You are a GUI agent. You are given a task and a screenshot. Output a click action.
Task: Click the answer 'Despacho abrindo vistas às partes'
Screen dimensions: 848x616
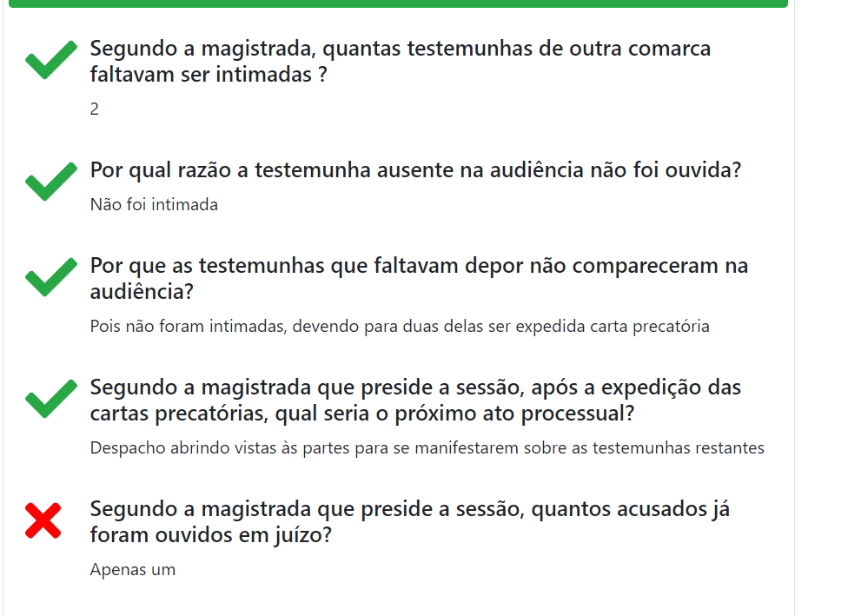pyautogui.click(x=427, y=448)
